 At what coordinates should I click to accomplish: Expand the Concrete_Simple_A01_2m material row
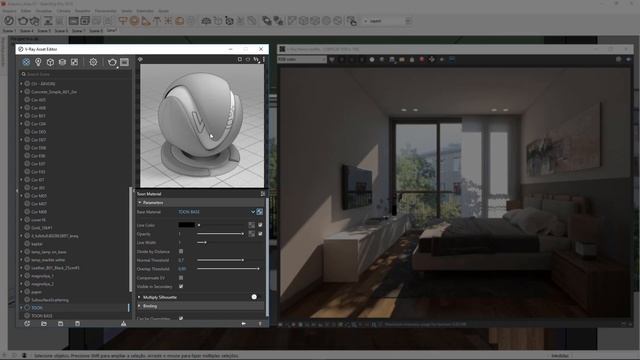tap(21, 92)
